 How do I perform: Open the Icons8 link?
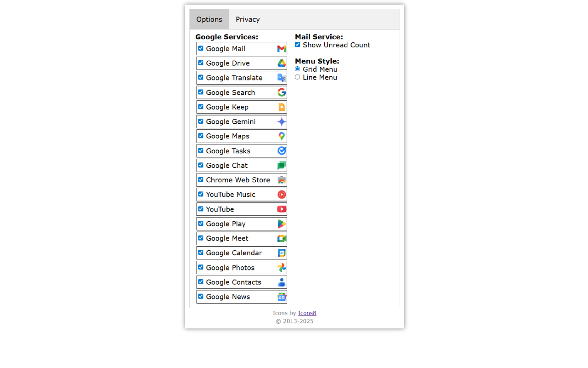coord(307,313)
